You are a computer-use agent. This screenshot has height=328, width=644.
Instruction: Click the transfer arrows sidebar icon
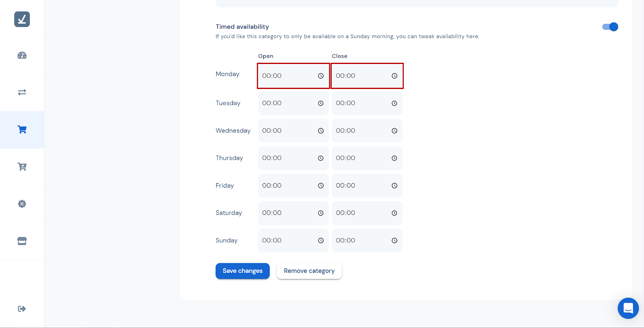point(22,92)
